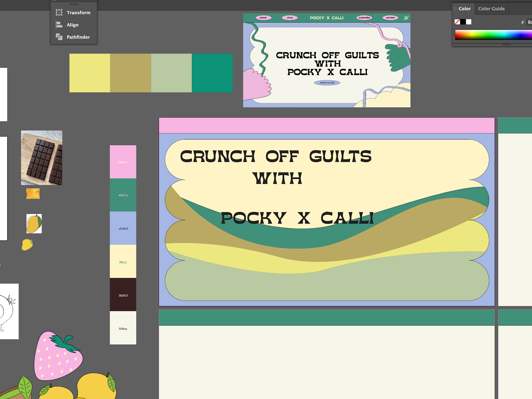532x399 pixels.
Task: Click the 'about' button in mockup
Action: (263, 18)
